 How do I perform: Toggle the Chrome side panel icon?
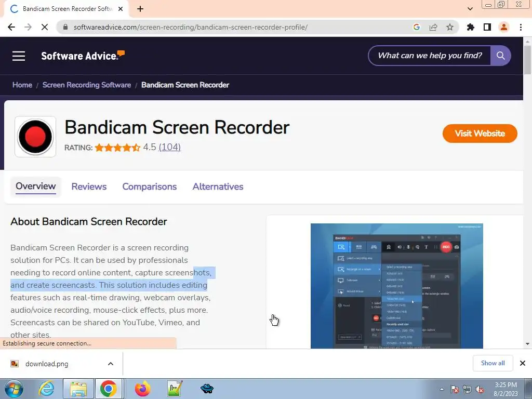[487, 27]
